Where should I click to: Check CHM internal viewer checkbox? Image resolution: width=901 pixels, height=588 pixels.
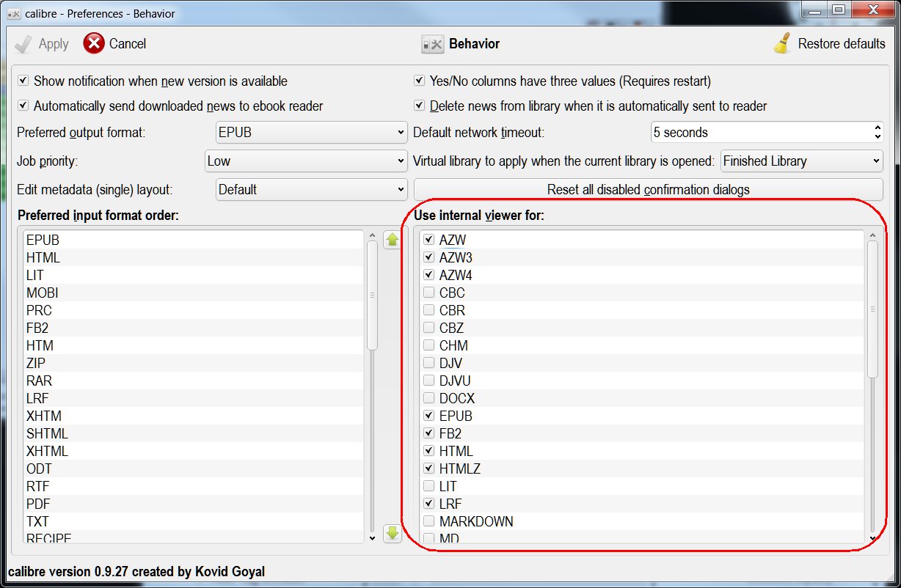tap(429, 345)
